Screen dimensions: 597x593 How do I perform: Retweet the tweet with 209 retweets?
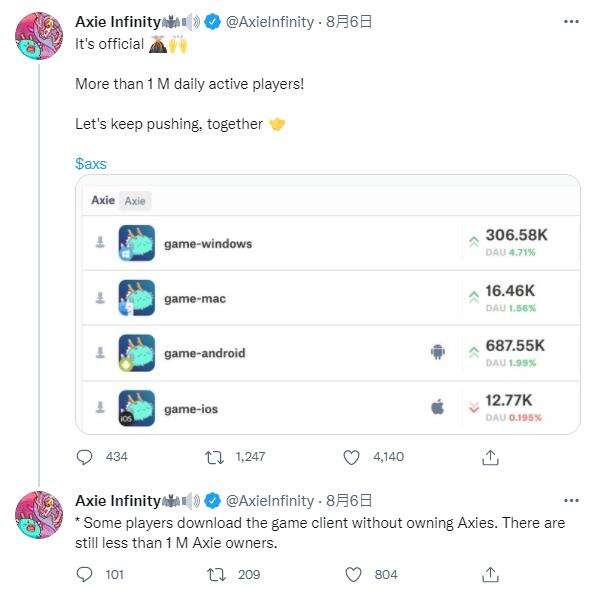[x=216, y=574]
